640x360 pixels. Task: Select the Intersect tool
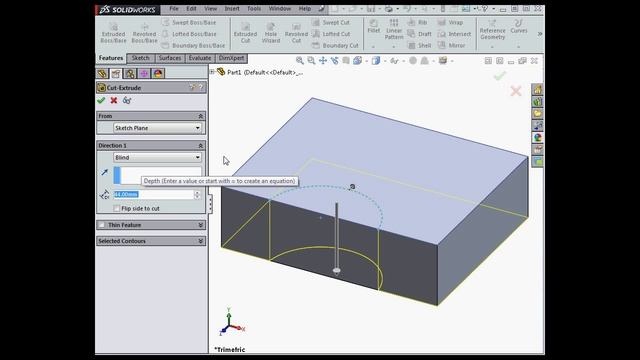(454, 34)
